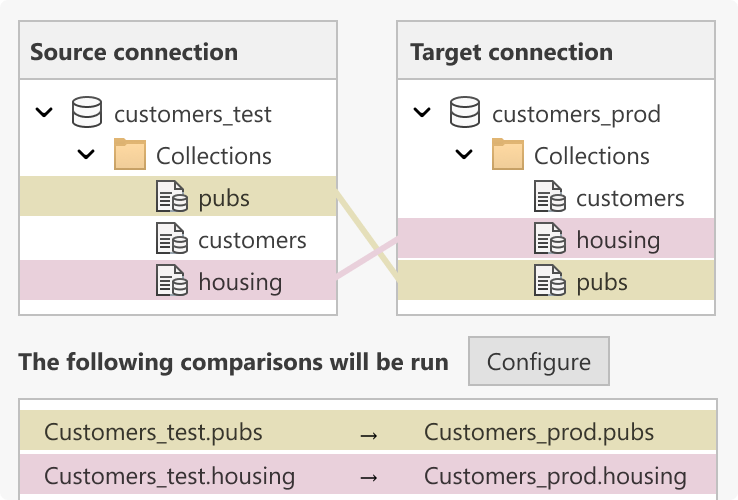
Task: Click the target pubs collection icon
Action: tap(550, 280)
